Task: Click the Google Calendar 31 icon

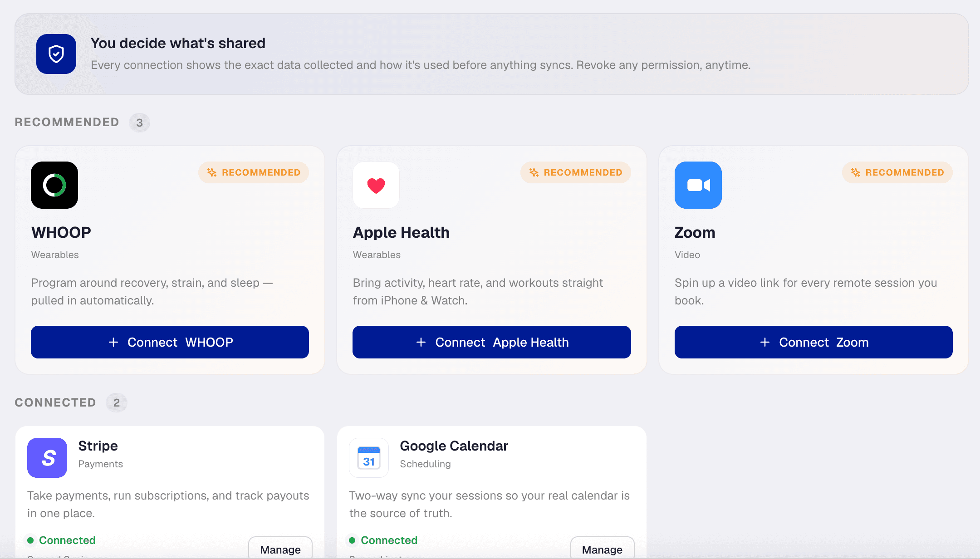Action: pos(369,458)
